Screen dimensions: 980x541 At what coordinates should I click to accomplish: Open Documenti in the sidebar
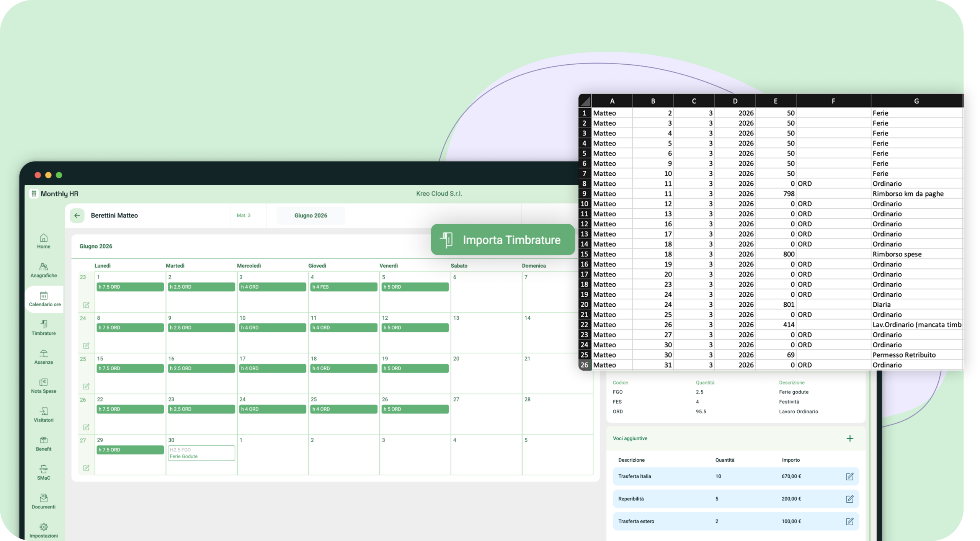pos(44,502)
